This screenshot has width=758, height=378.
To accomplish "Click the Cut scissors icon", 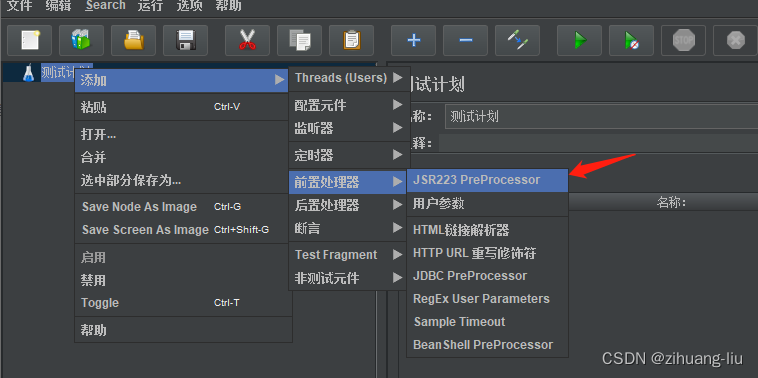I will [x=247, y=40].
